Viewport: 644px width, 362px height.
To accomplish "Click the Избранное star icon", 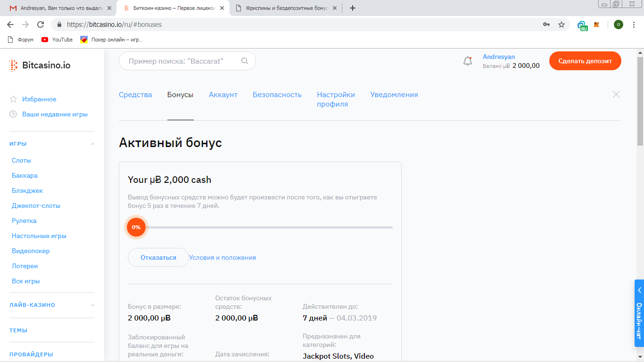I will tap(13, 99).
